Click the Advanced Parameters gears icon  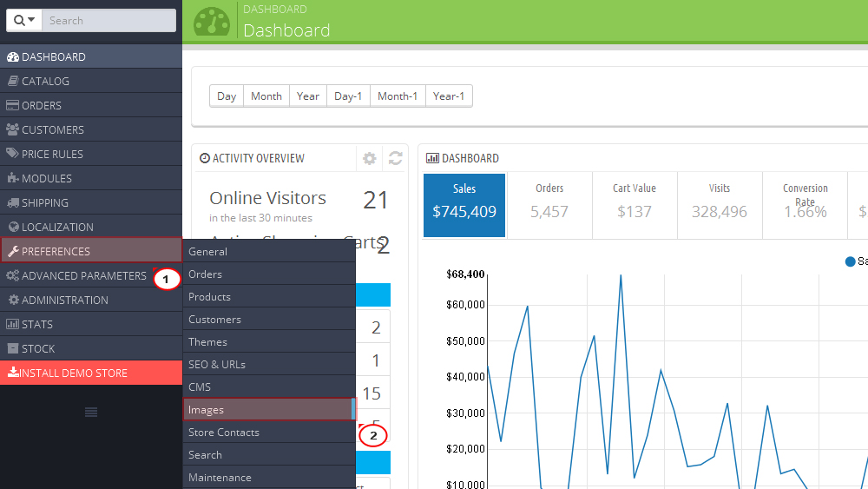point(13,275)
